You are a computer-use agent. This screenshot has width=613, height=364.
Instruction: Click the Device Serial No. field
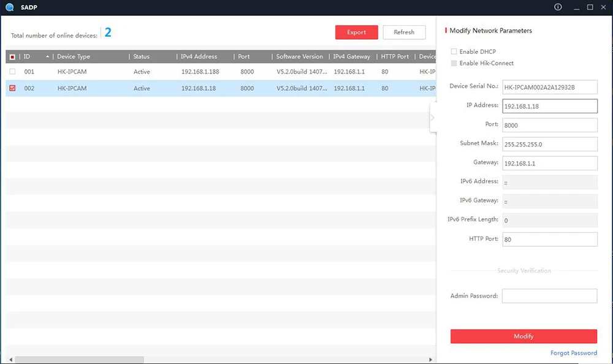coord(550,87)
